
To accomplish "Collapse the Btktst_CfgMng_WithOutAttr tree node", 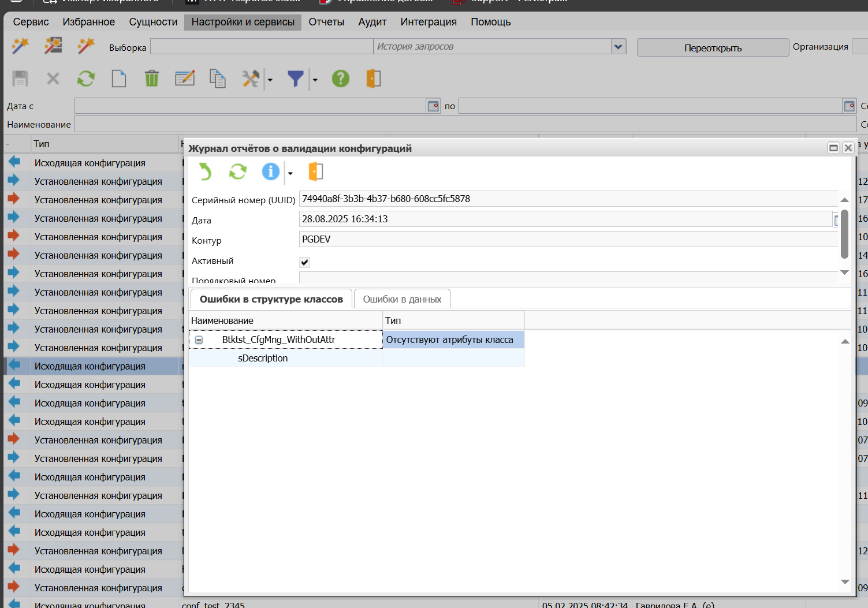I will pyautogui.click(x=199, y=340).
